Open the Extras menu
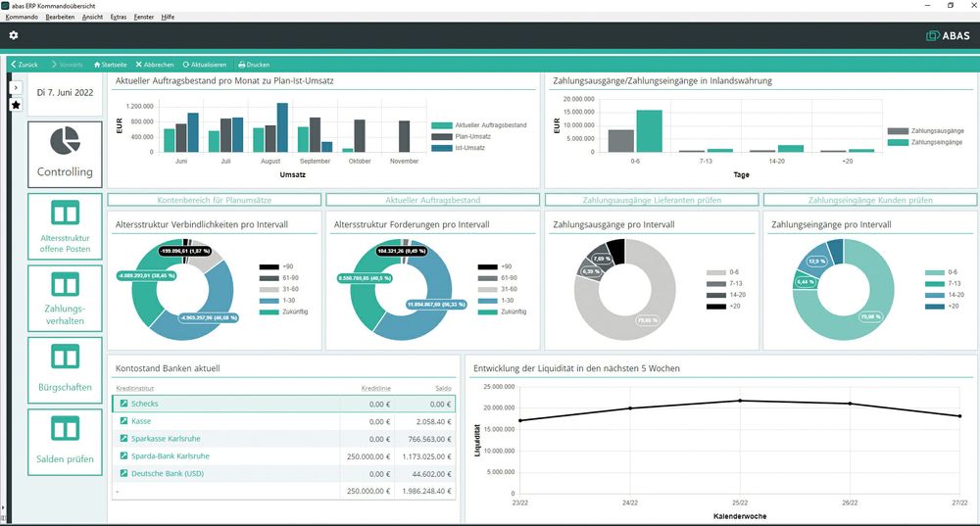The height and width of the screenshot is (526, 980). [119, 17]
